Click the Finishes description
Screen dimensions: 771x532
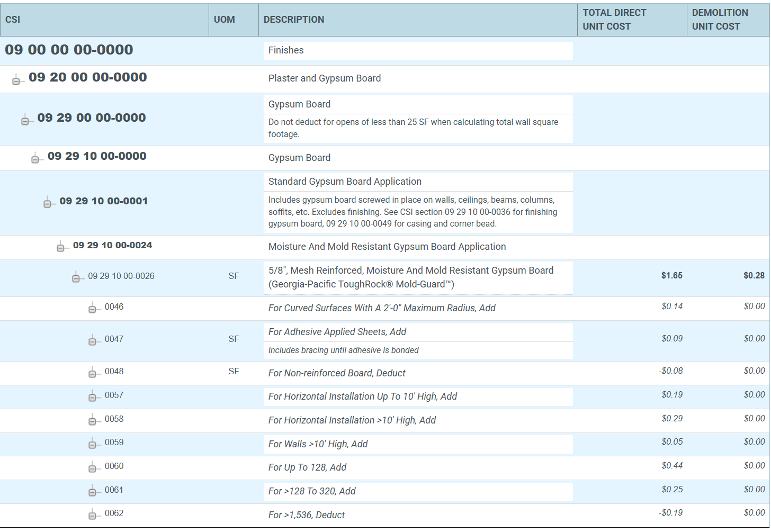pyautogui.click(x=286, y=50)
